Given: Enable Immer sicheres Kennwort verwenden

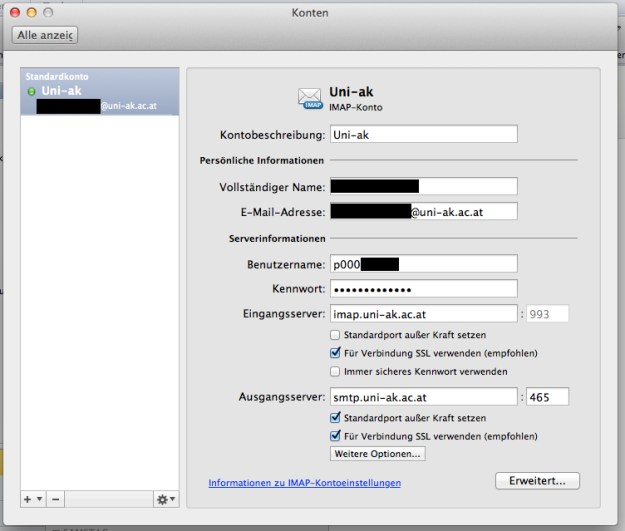Looking at the screenshot, I should coord(335,371).
